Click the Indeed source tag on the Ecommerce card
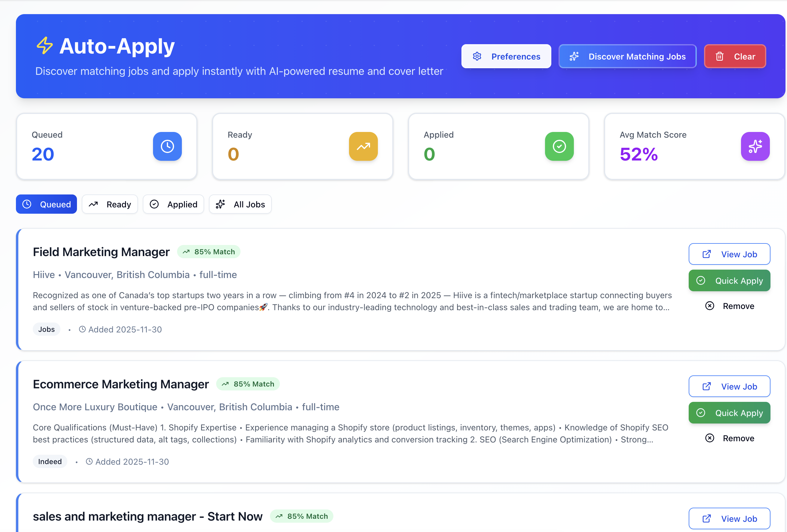 tap(50, 461)
